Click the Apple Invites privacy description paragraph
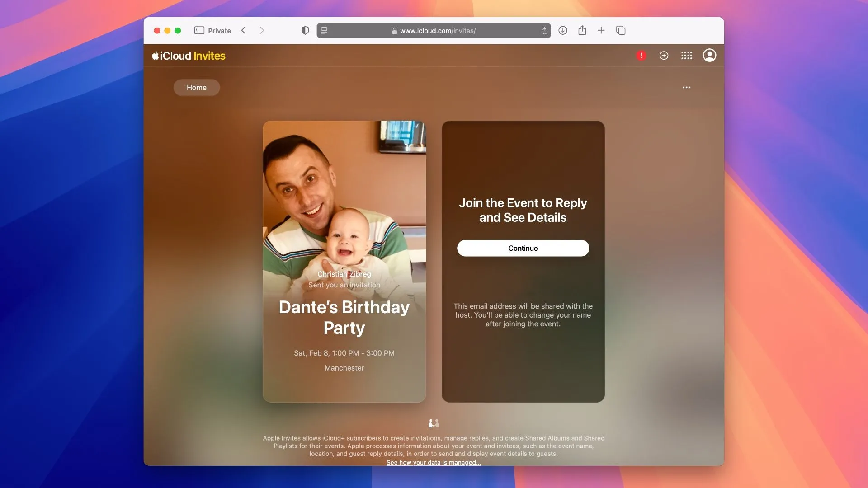868x488 pixels. point(434,446)
